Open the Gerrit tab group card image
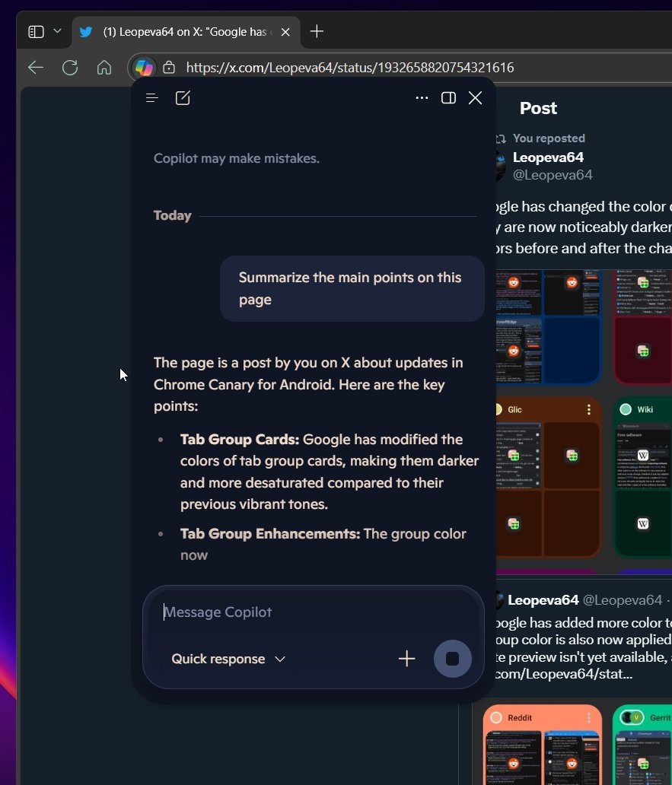This screenshot has height=785, width=672. [642, 745]
